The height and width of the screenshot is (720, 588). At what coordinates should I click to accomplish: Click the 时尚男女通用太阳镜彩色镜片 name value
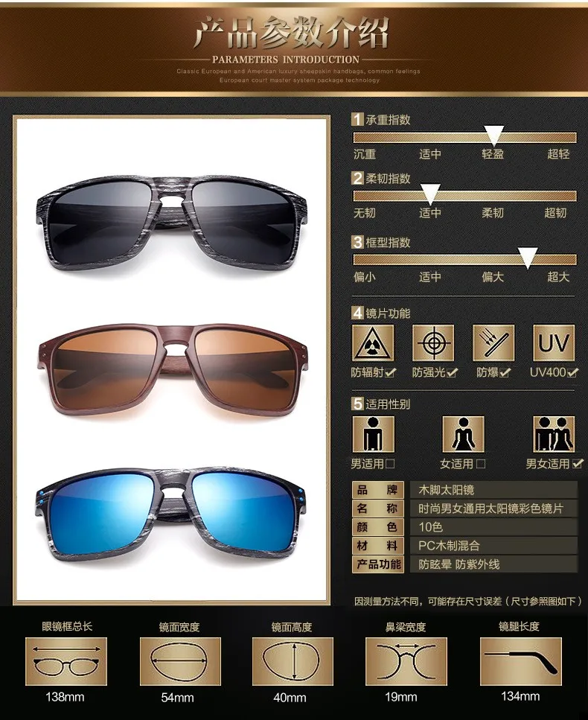(490, 509)
